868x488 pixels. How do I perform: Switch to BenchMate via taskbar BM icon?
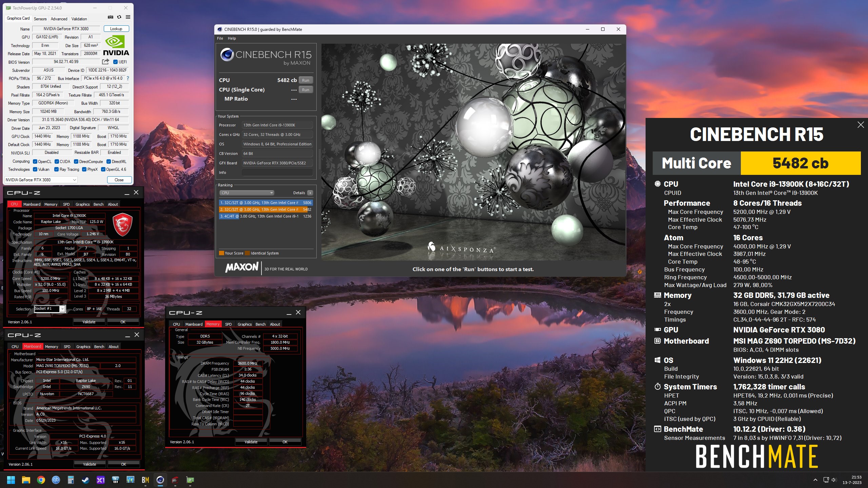point(145,480)
